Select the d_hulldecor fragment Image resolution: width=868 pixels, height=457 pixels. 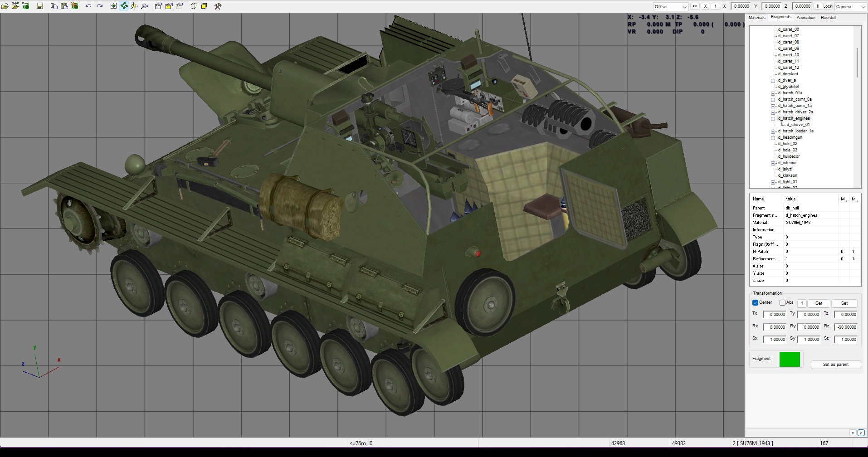(789, 156)
